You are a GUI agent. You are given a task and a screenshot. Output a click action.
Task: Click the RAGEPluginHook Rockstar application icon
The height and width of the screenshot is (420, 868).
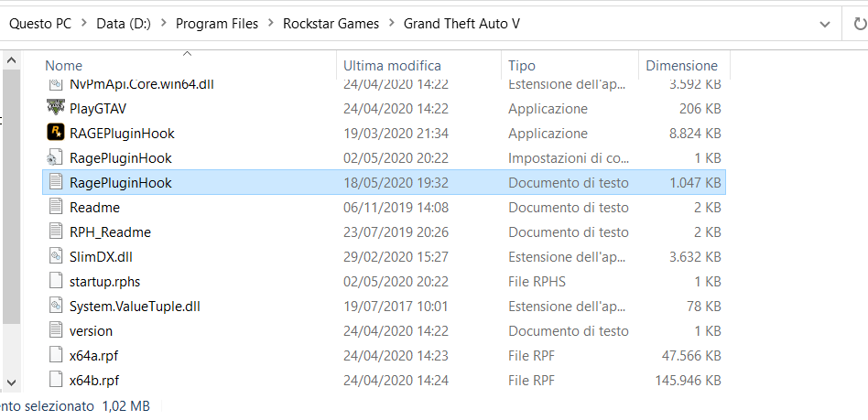(55, 133)
